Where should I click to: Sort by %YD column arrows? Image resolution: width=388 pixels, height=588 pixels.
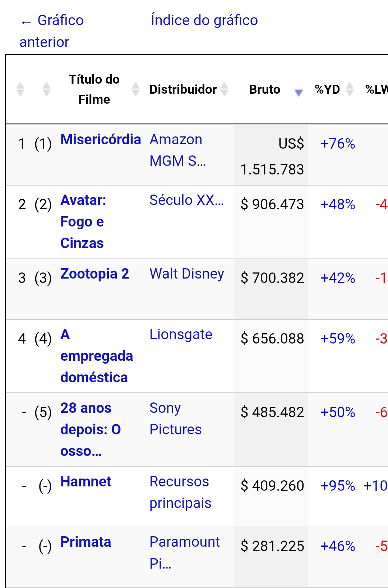(x=350, y=89)
